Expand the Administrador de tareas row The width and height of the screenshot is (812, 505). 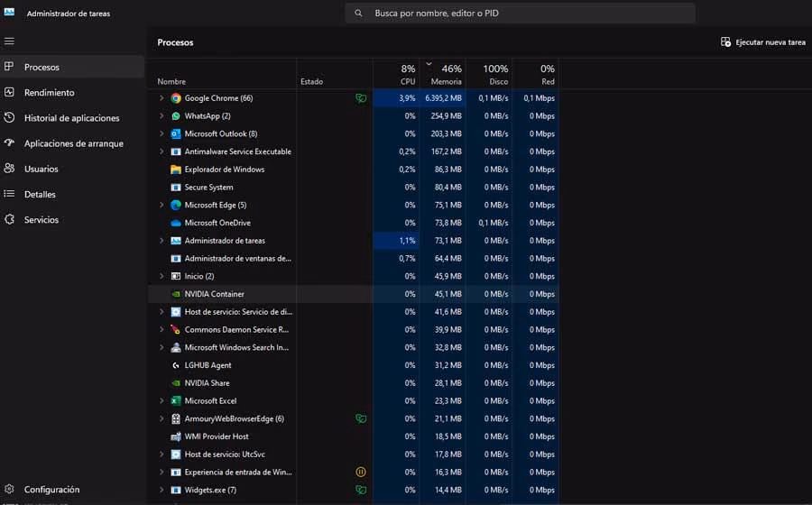tap(161, 241)
